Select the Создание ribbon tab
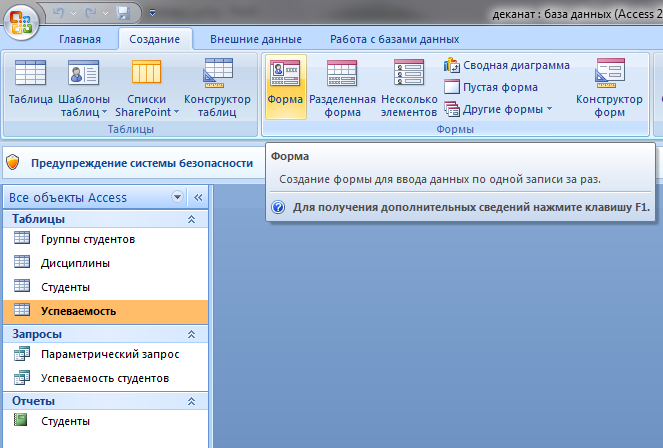 154,39
